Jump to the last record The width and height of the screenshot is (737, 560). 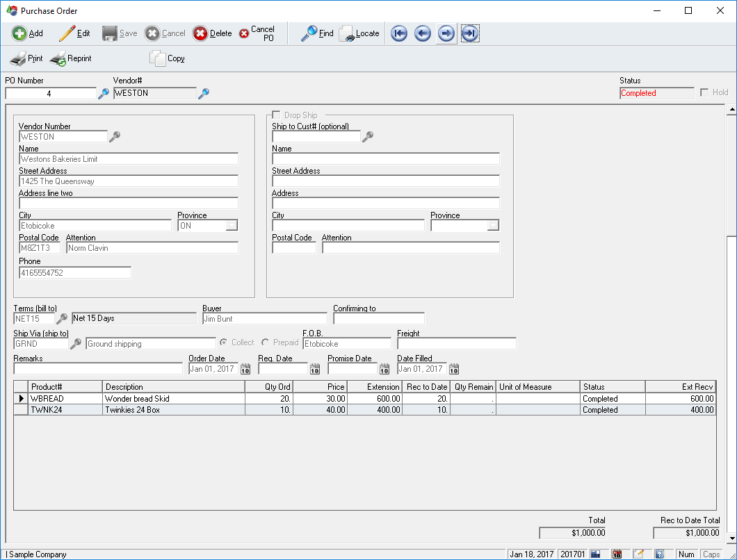click(x=470, y=33)
